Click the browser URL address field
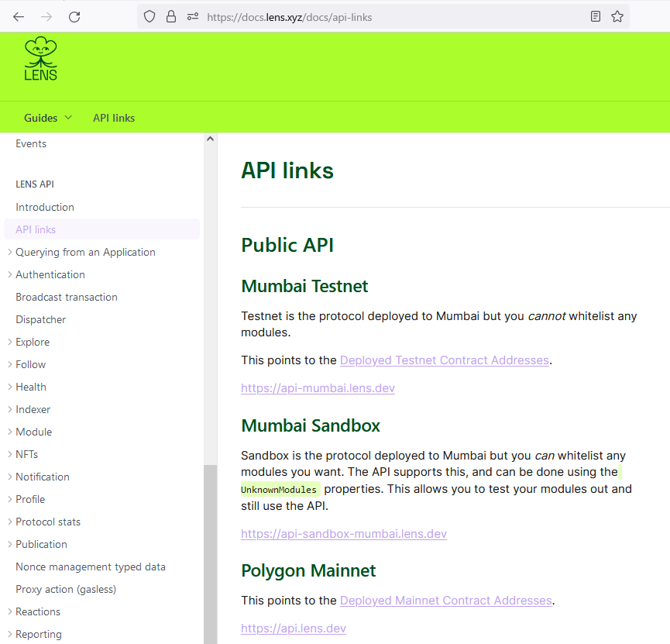670x644 pixels. [x=387, y=16]
